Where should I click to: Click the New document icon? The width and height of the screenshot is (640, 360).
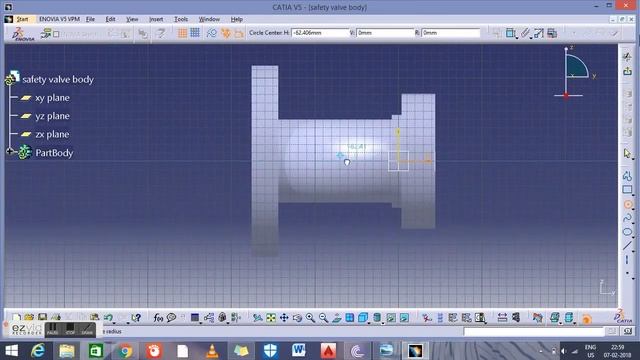point(16,317)
